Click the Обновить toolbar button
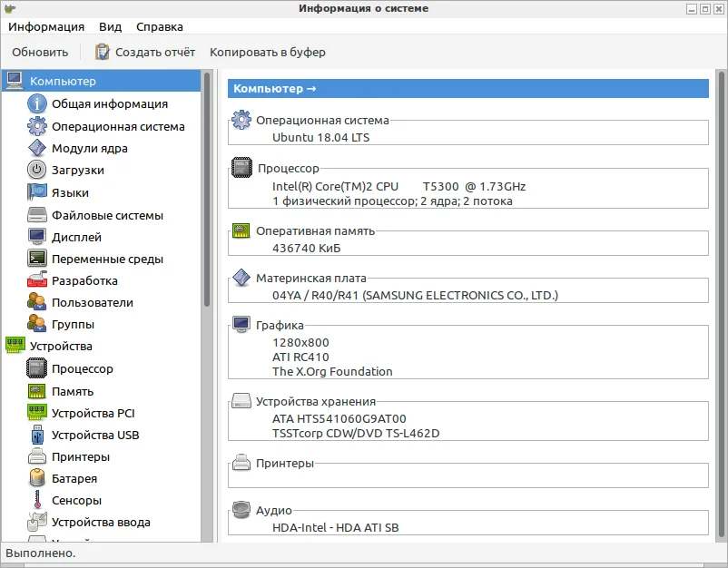The width and height of the screenshot is (728, 568). point(40,52)
